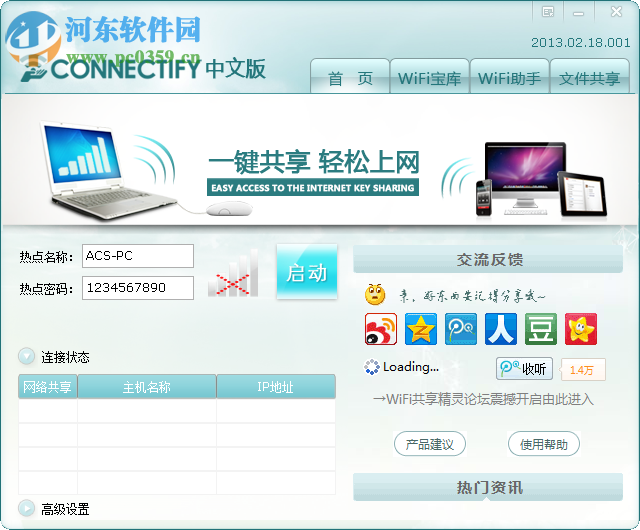This screenshot has height=530, width=640.
Task: Share to Pengyou star-face icon
Action: tap(581, 329)
